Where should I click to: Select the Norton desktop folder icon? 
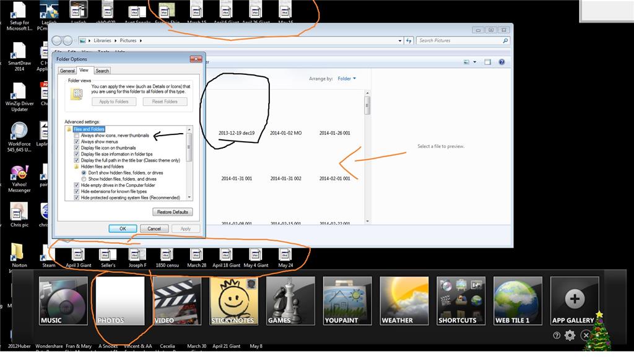click(x=19, y=255)
